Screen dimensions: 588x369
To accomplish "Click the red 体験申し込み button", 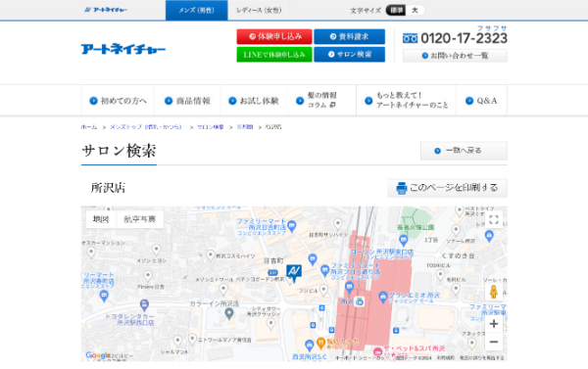I will tap(274, 36).
